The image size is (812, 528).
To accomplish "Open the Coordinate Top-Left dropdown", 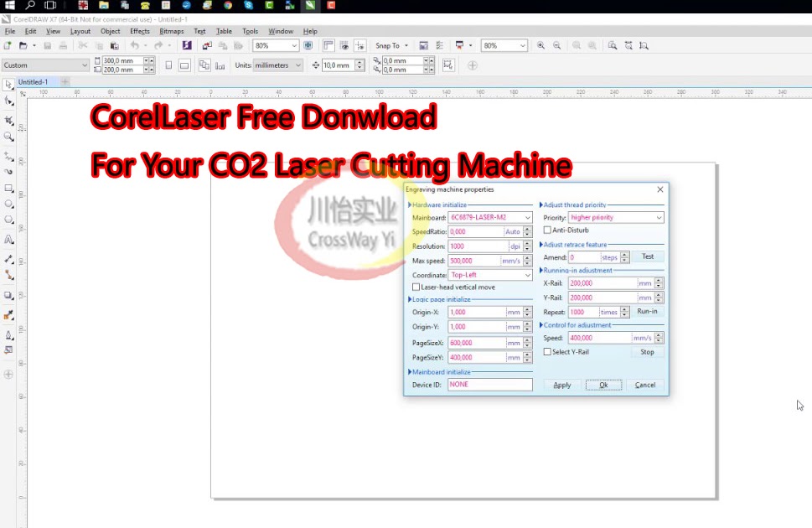I will [x=490, y=275].
